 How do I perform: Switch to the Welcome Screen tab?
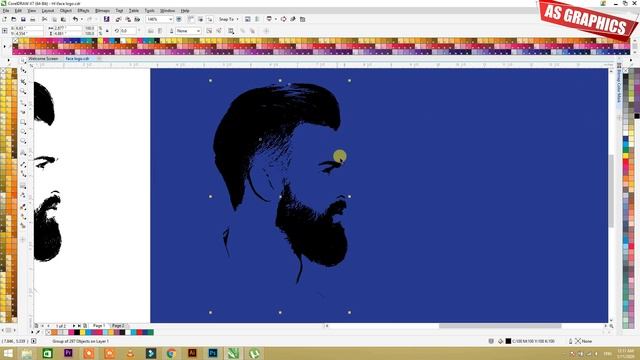point(43,59)
